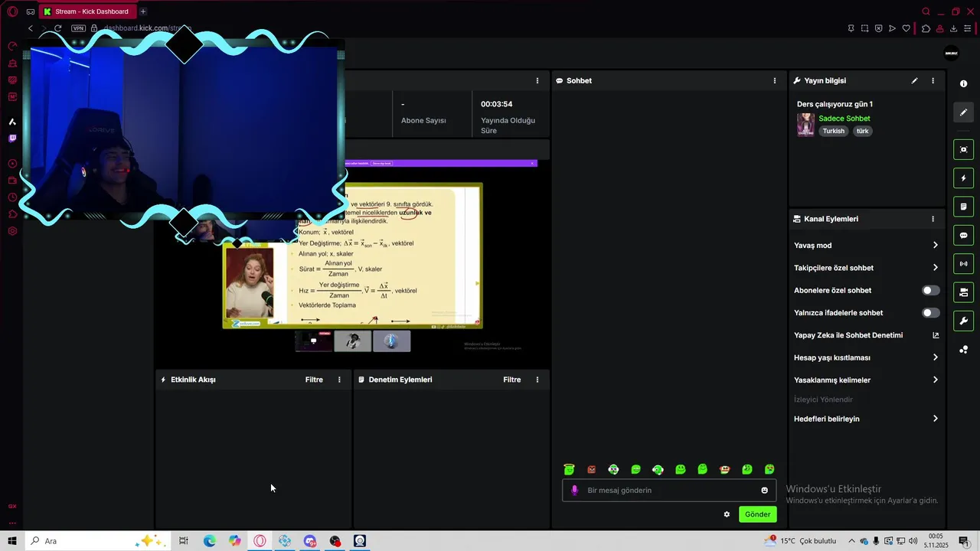Open Windows Start menu

click(x=12, y=541)
